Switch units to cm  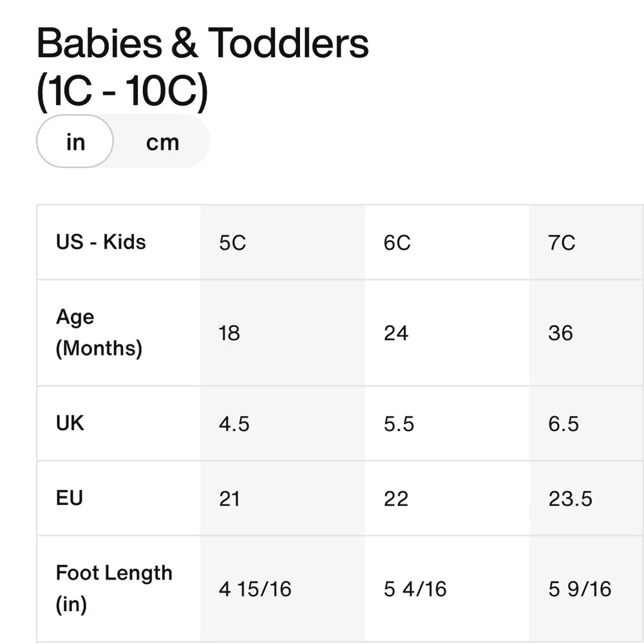coord(162,142)
